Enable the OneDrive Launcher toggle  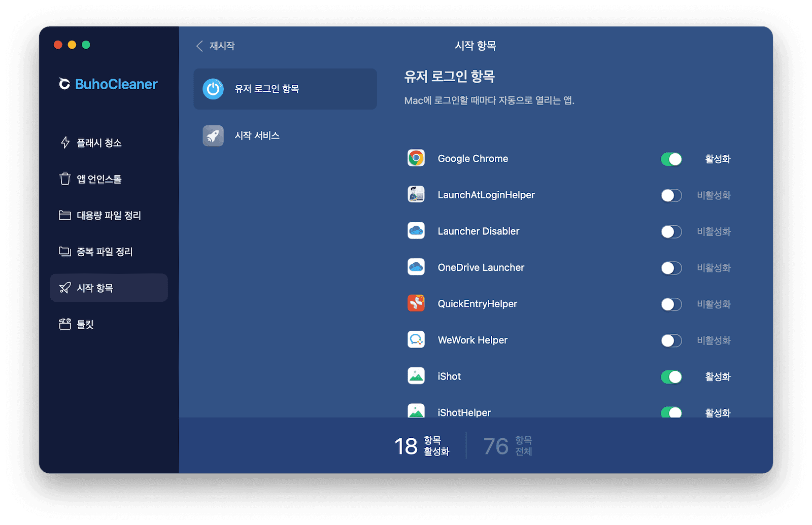[671, 268]
